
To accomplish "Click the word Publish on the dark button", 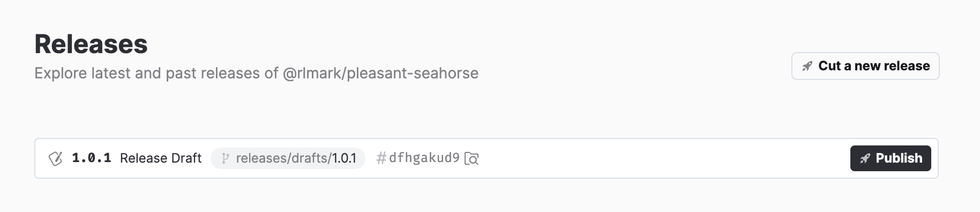I will (899, 158).
